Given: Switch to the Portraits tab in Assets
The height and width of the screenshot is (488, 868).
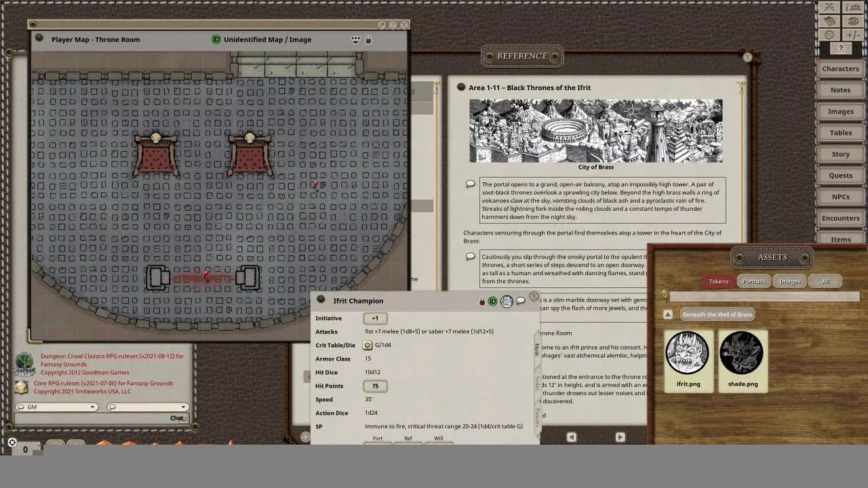Looking at the screenshot, I should click(x=754, y=281).
